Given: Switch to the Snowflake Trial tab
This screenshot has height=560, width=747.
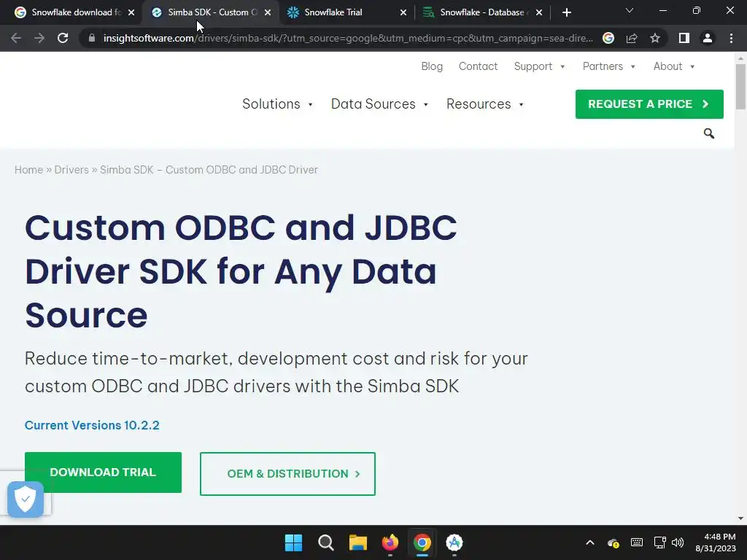Looking at the screenshot, I should pyautogui.click(x=345, y=12).
